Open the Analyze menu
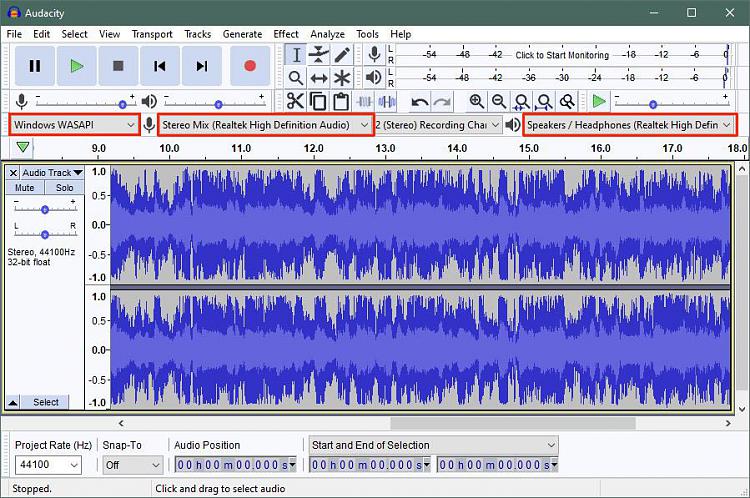 coord(327,34)
